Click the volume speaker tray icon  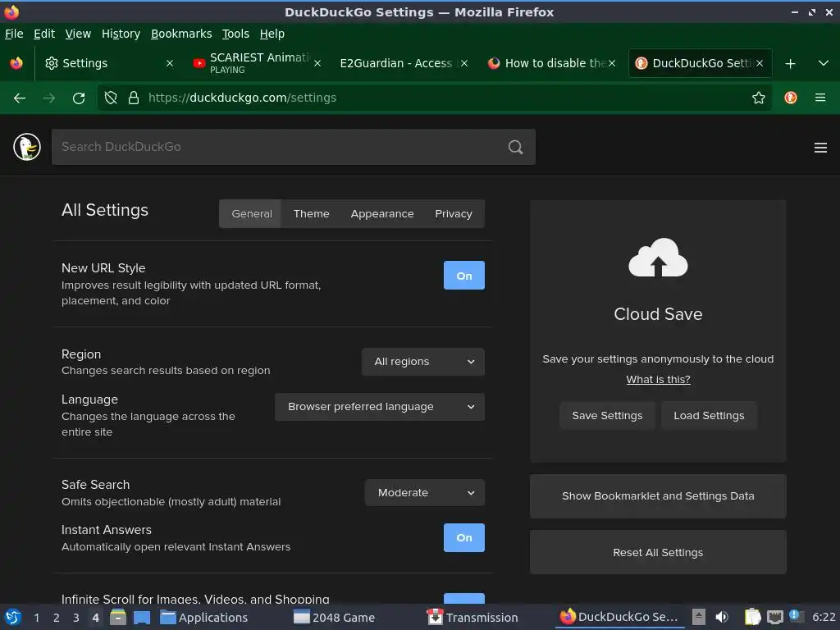pos(722,617)
